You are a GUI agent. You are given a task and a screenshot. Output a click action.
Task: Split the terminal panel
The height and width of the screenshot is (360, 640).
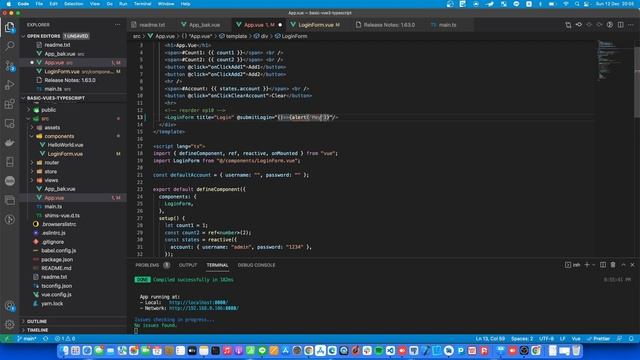(603, 265)
